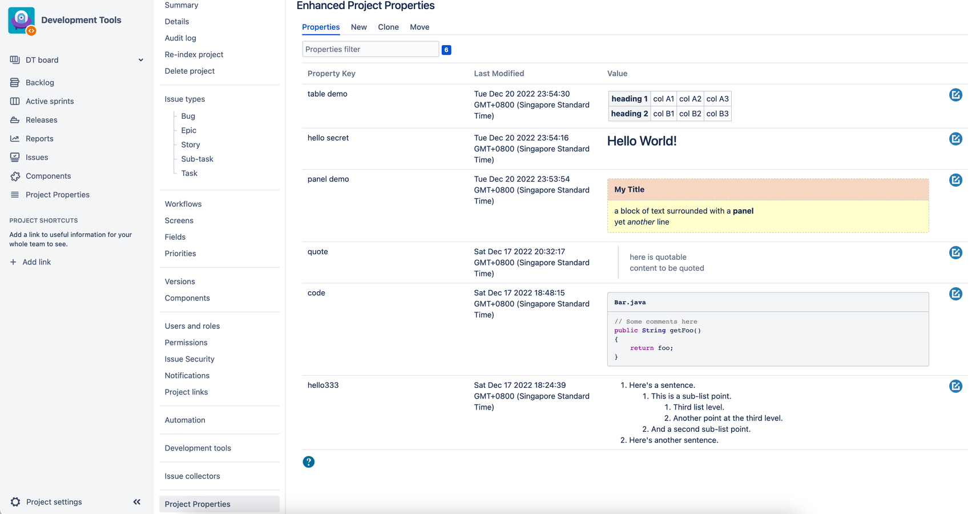The width and height of the screenshot is (980, 514).
Task: Open the Details settings page
Action: (x=177, y=22)
